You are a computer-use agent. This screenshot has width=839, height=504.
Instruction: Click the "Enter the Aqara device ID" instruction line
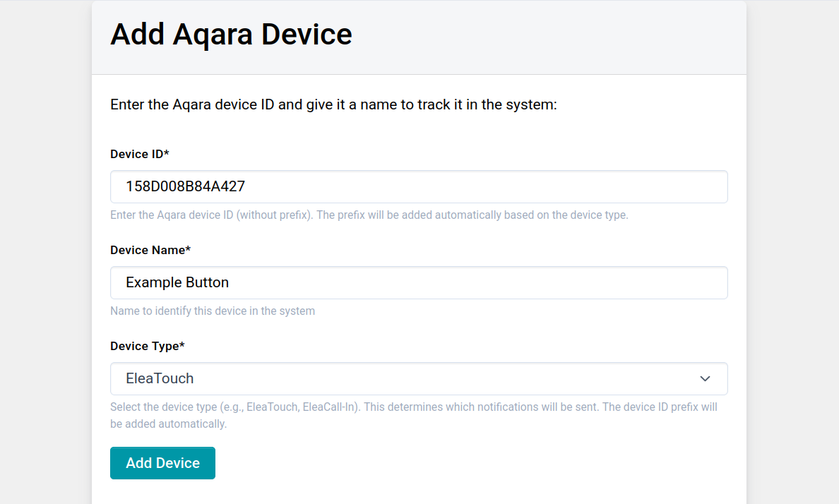[333, 105]
